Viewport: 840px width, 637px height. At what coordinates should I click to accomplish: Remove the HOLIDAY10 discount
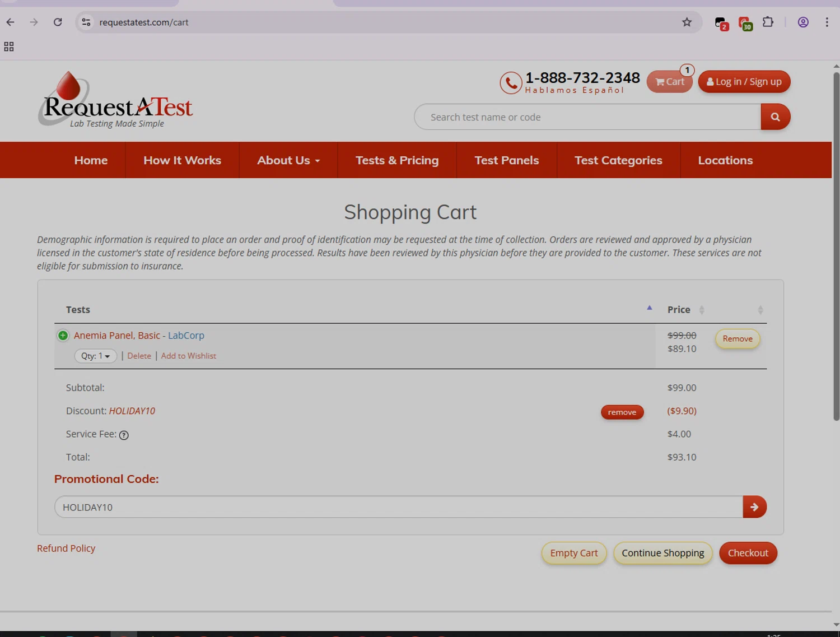622,412
